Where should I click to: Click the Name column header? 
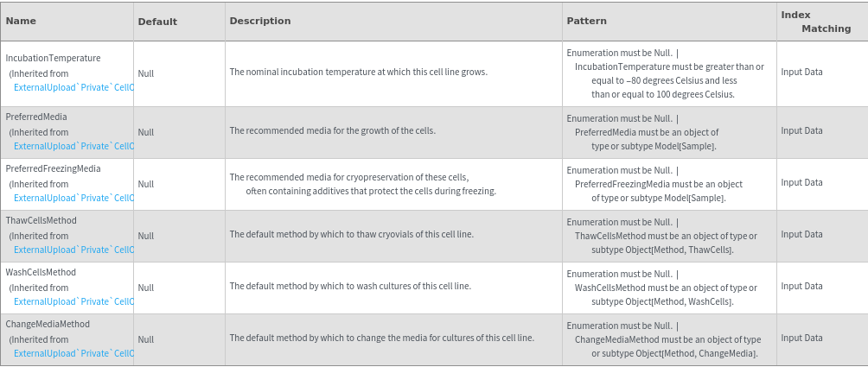click(x=21, y=21)
